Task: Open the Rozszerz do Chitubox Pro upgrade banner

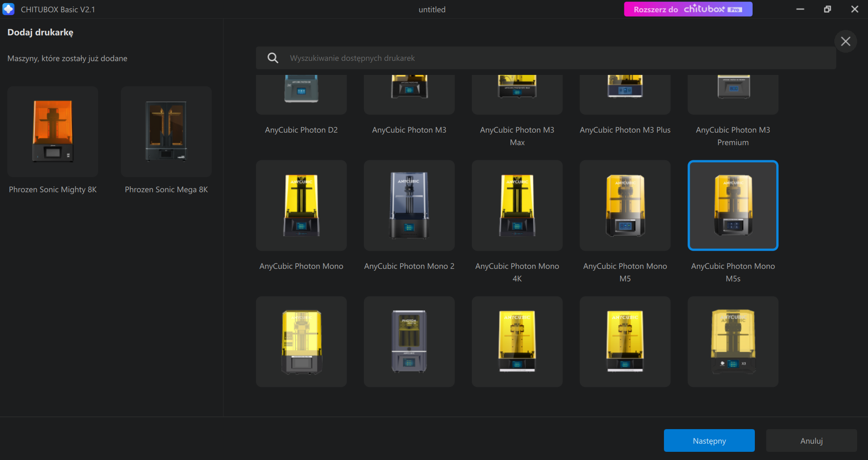Action: point(688,9)
